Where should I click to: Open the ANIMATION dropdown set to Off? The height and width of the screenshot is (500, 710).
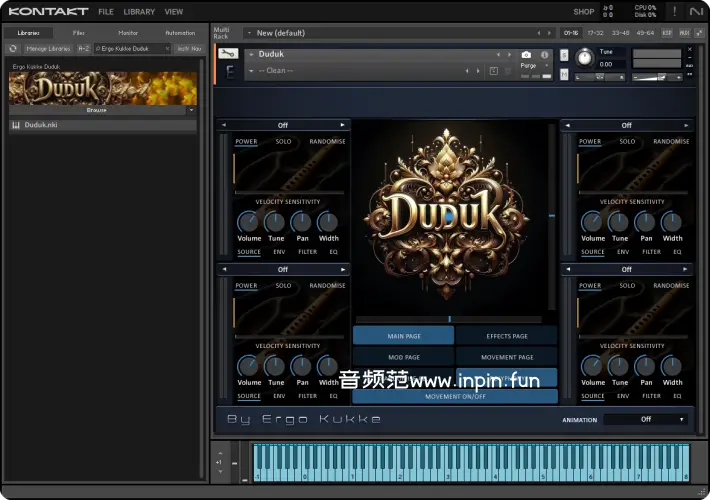click(646, 419)
